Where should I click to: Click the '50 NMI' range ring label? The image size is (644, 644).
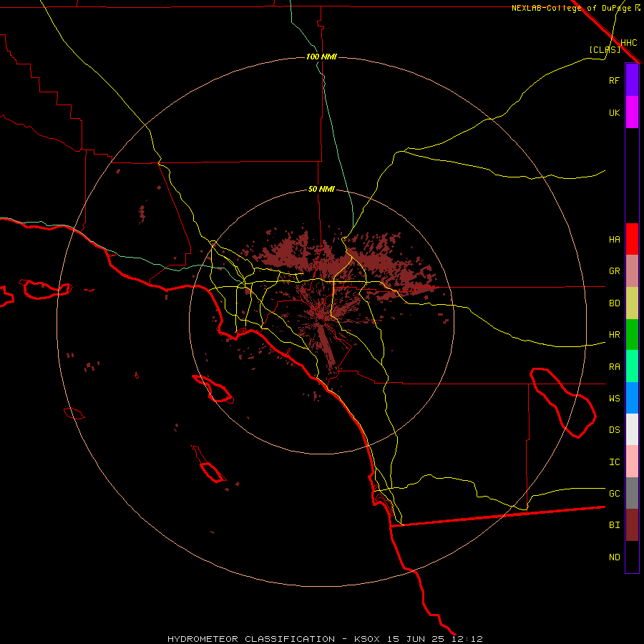point(321,189)
